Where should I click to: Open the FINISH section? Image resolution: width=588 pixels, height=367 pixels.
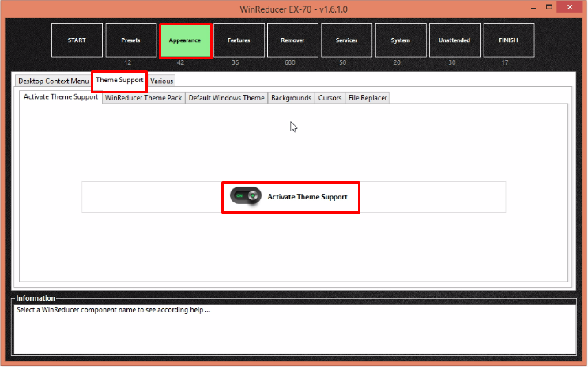(509, 40)
